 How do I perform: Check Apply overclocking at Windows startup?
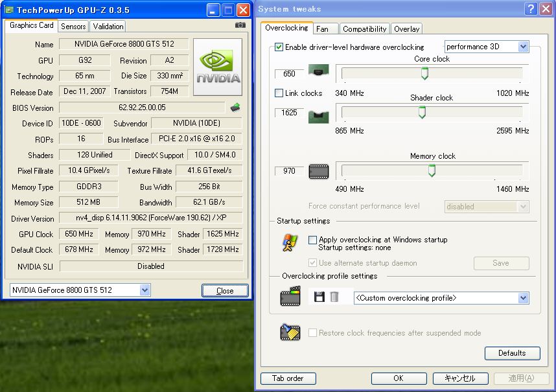click(312, 240)
